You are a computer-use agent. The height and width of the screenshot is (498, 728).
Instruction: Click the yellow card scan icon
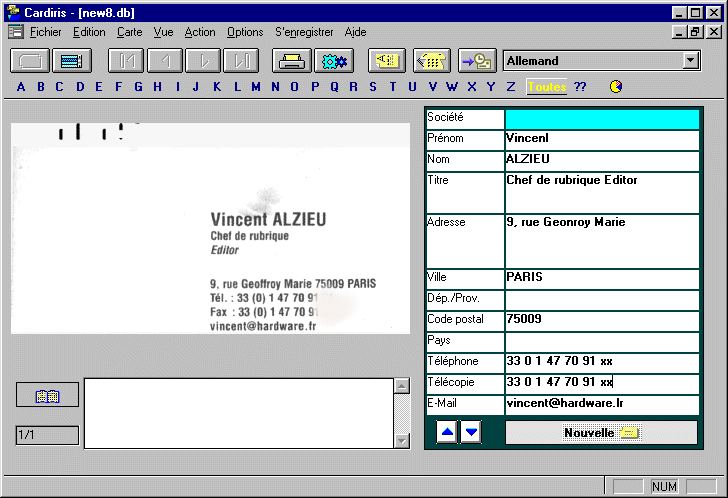tap(387, 61)
